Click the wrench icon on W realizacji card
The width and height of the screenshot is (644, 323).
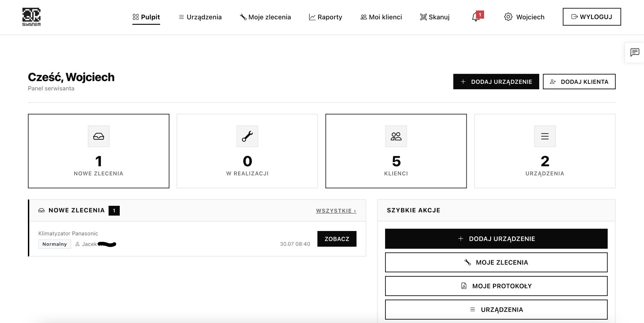click(x=247, y=136)
